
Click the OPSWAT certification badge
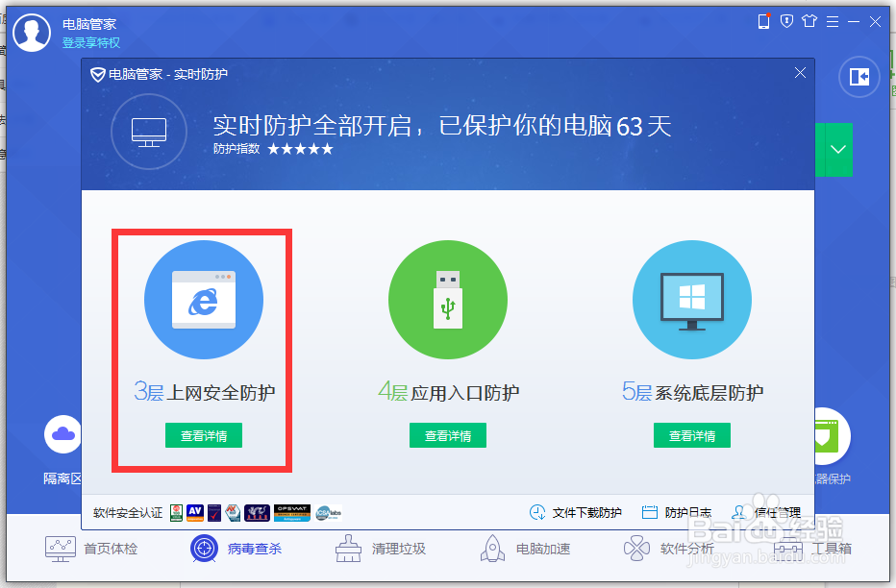(x=292, y=513)
